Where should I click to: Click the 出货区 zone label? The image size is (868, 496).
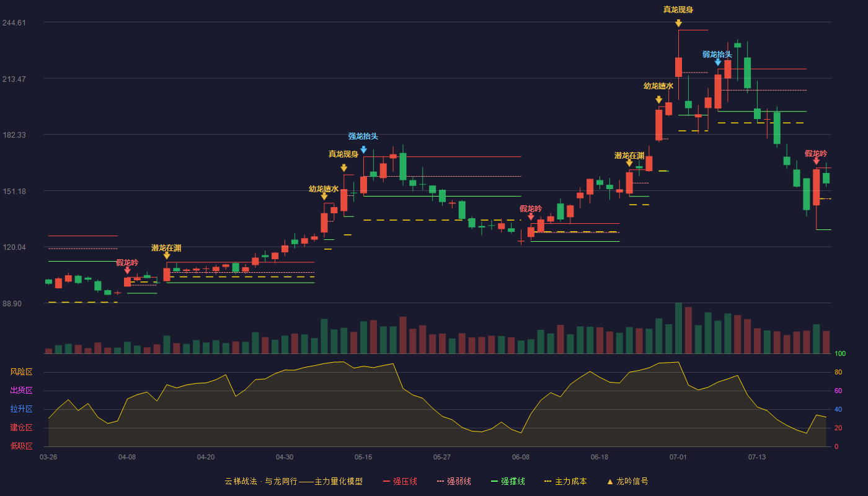[x=21, y=391]
